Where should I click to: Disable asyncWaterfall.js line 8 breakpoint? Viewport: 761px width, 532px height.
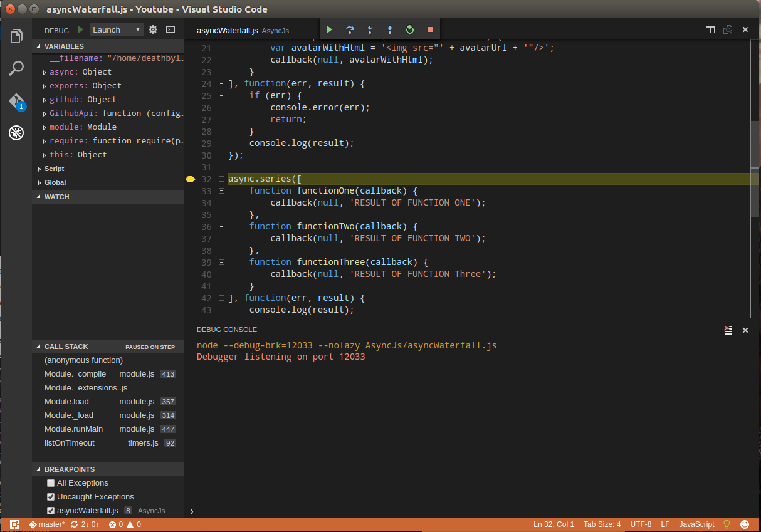(x=51, y=511)
